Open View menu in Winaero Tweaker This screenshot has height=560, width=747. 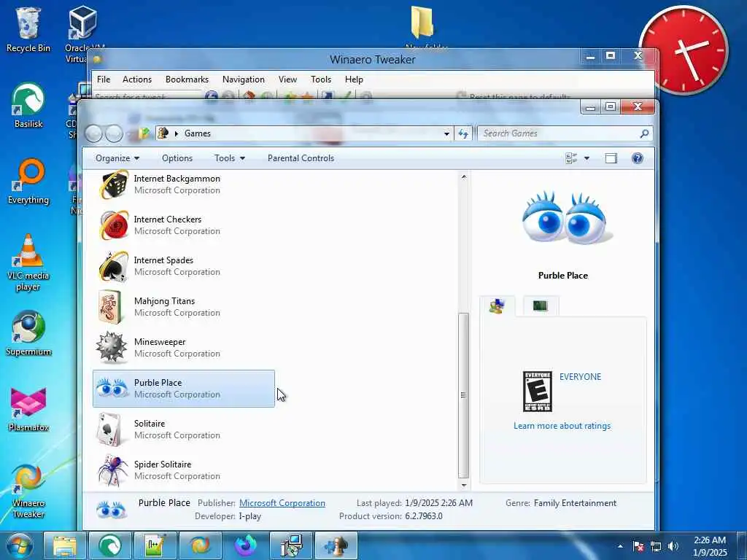click(287, 79)
